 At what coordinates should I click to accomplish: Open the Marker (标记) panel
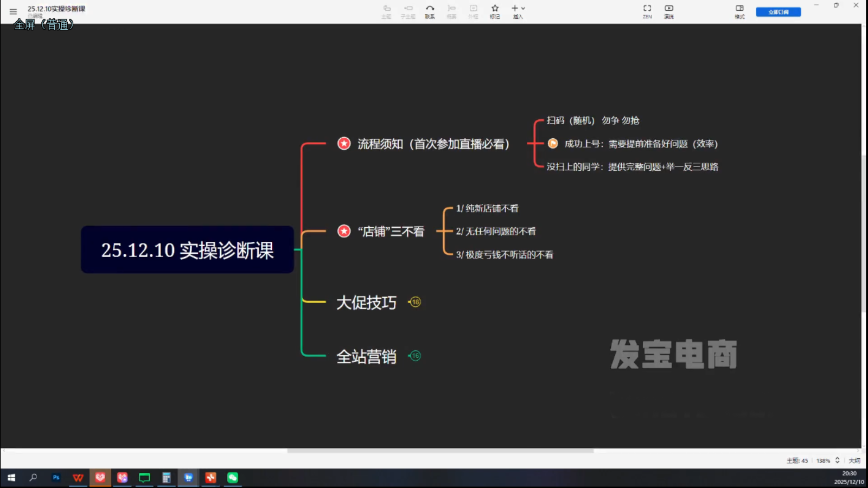(494, 11)
